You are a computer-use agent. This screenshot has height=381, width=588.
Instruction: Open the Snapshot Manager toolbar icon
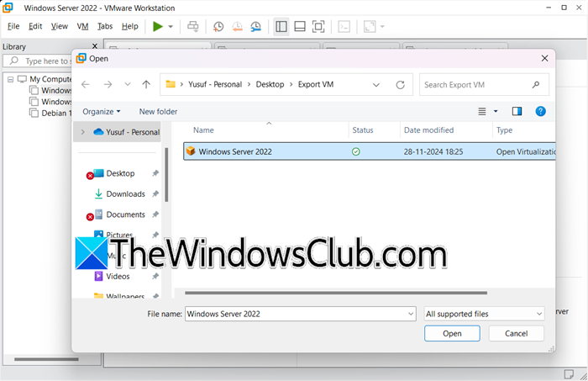coord(255,26)
